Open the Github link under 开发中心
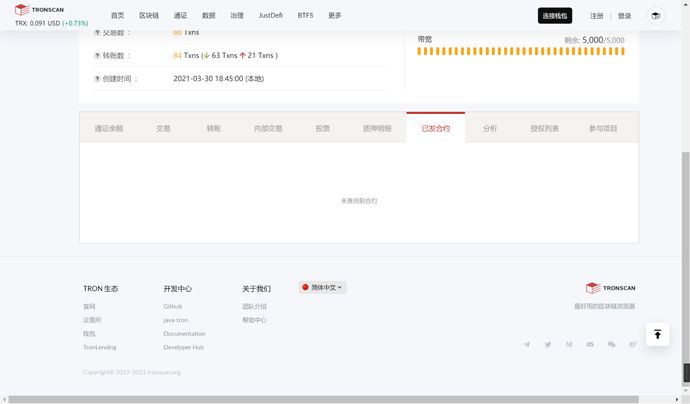The height and width of the screenshot is (404, 690). [x=172, y=306]
